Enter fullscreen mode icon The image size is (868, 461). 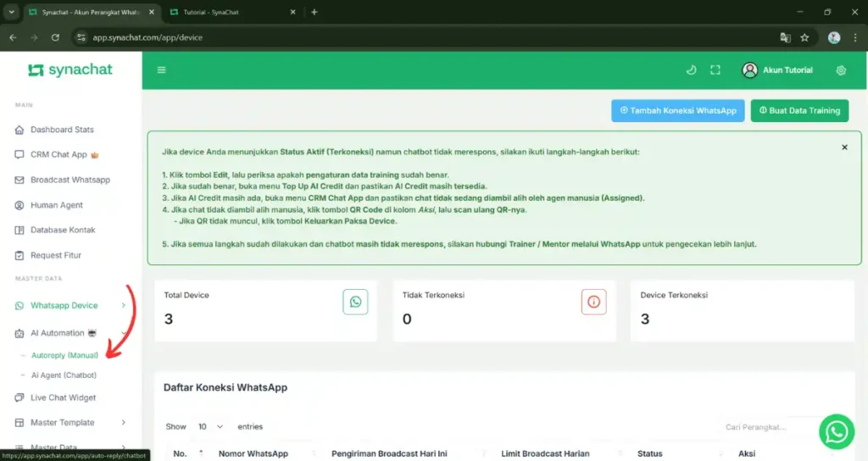(x=715, y=69)
